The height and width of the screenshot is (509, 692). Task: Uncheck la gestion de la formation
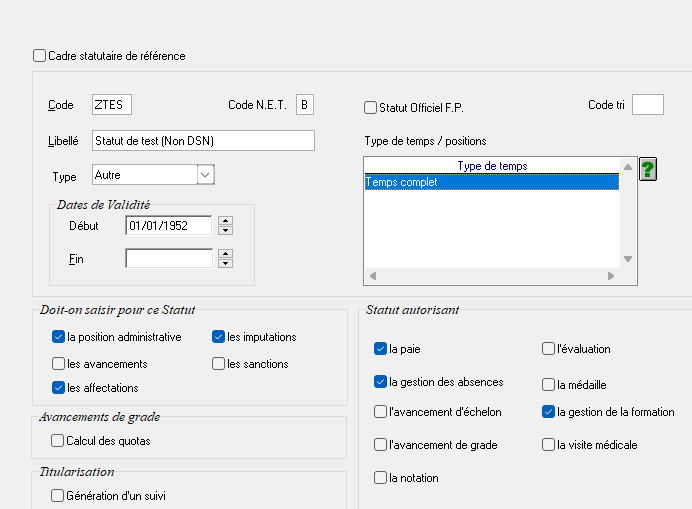548,412
